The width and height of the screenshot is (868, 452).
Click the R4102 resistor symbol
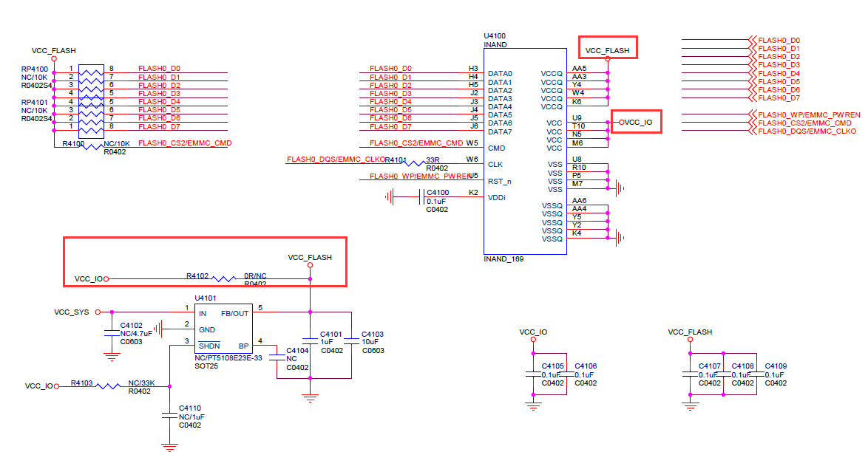(224, 279)
